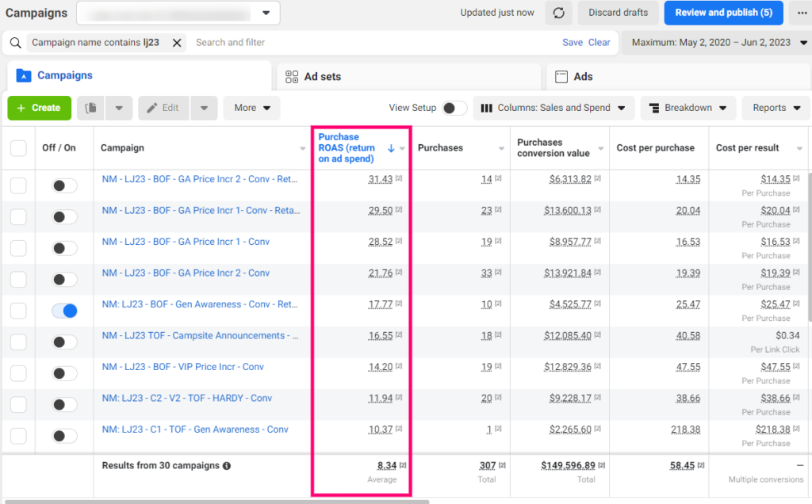Turn on GA Price Incr 2 - Conv - Ret campaign
812x504 pixels.
click(x=64, y=185)
